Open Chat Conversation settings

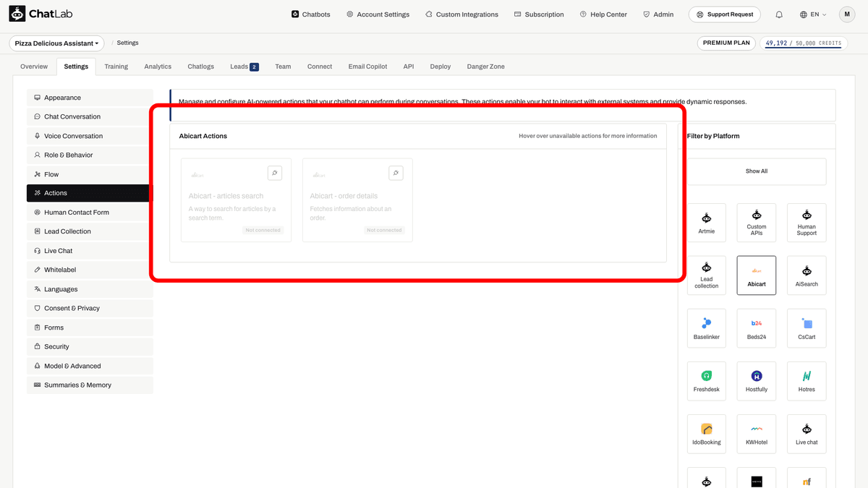90,116
